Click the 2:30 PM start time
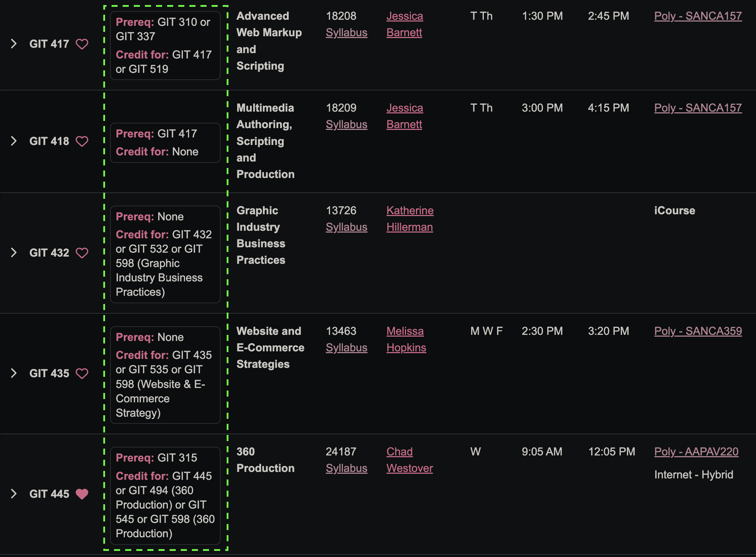The height and width of the screenshot is (557, 756). pyautogui.click(x=542, y=331)
